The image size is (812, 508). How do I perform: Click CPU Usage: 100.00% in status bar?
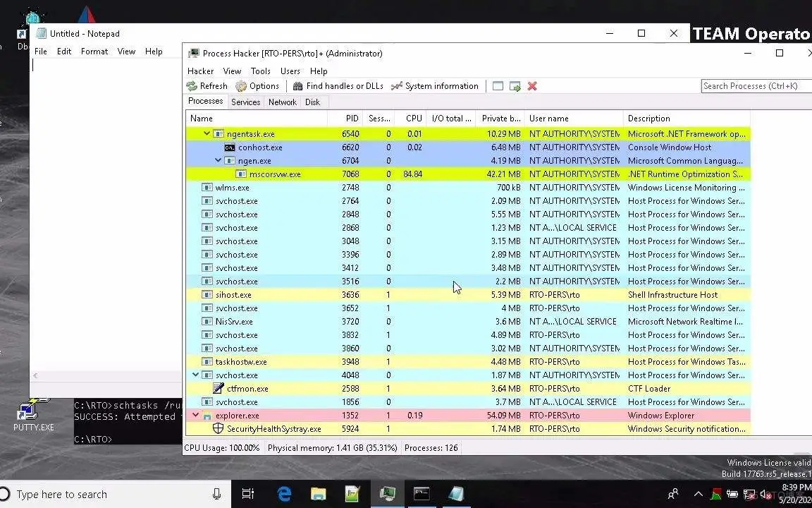coord(222,448)
